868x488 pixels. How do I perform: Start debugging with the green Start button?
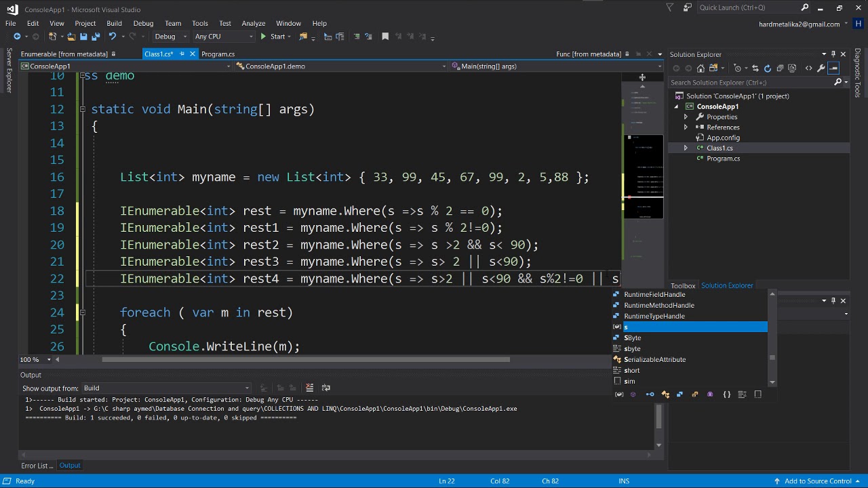tap(273, 37)
